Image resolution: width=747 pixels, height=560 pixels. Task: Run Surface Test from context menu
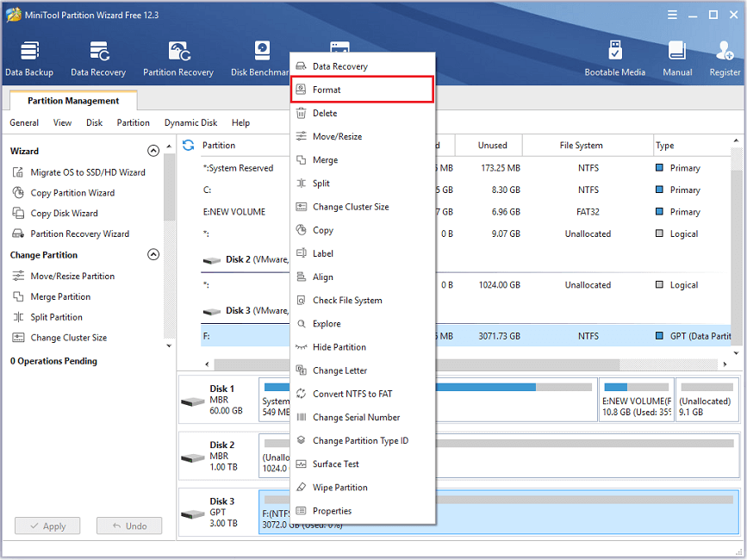coord(363,464)
